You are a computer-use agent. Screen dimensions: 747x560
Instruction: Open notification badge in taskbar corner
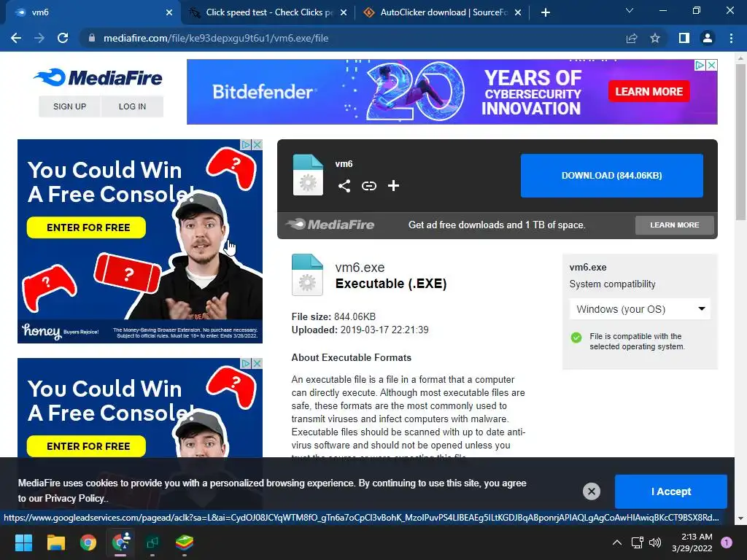[727, 542]
